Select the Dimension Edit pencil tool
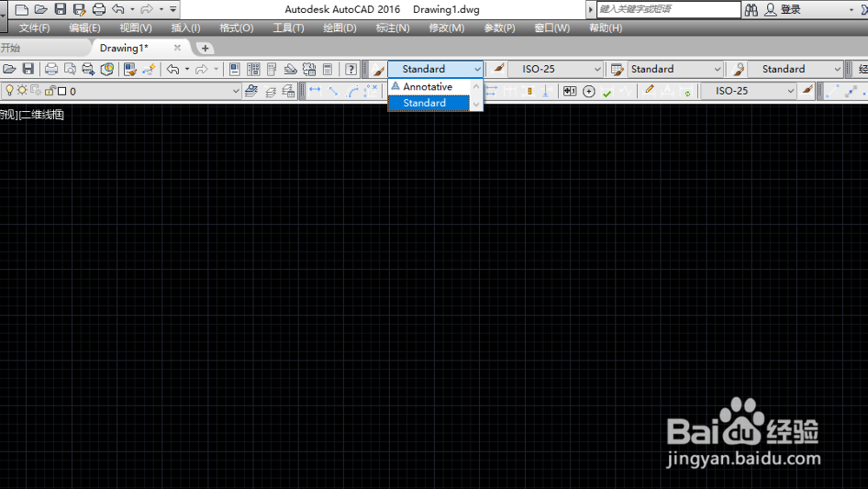This screenshot has height=489, width=868. click(x=649, y=90)
